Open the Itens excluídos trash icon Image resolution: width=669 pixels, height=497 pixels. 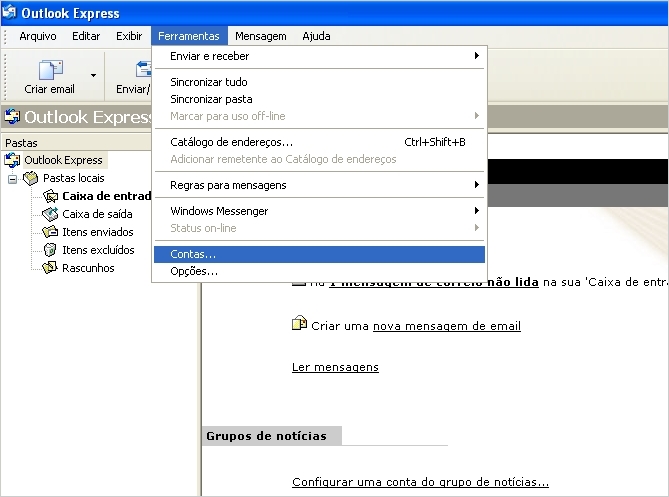tap(50, 250)
